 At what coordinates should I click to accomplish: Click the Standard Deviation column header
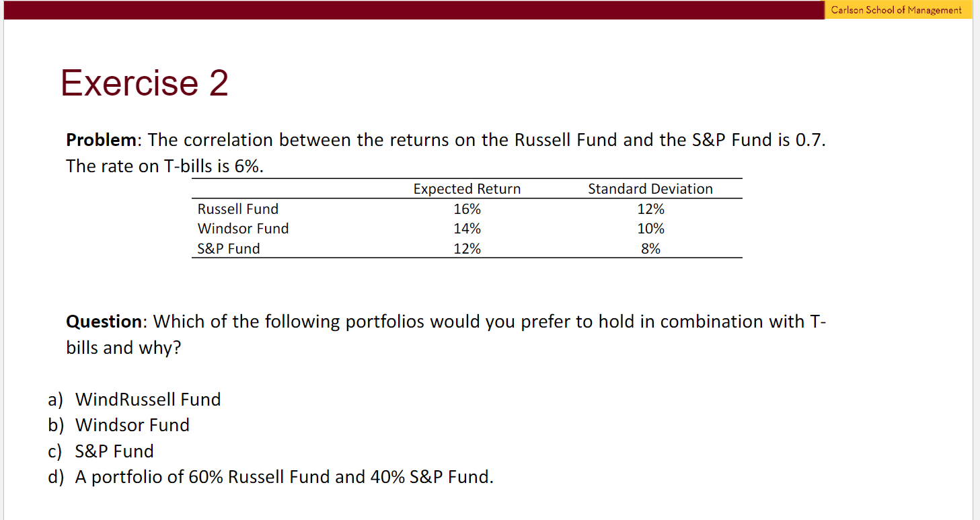click(x=650, y=189)
